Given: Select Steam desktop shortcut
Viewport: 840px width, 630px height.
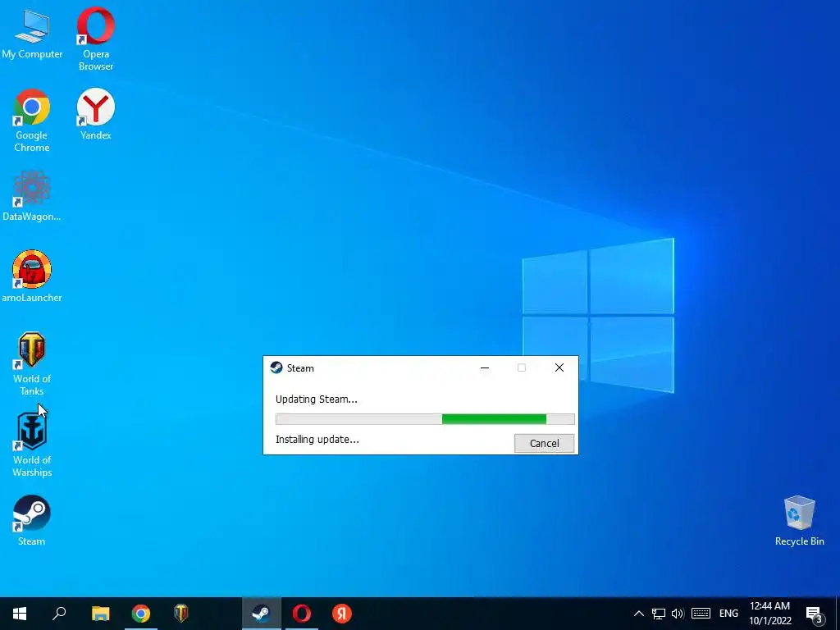Looking at the screenshot, I should pyautogui.click(x=32, y=520).
